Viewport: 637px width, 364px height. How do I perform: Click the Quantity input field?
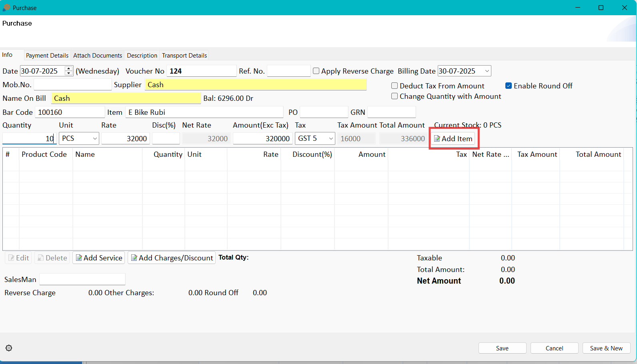(29, 138)
